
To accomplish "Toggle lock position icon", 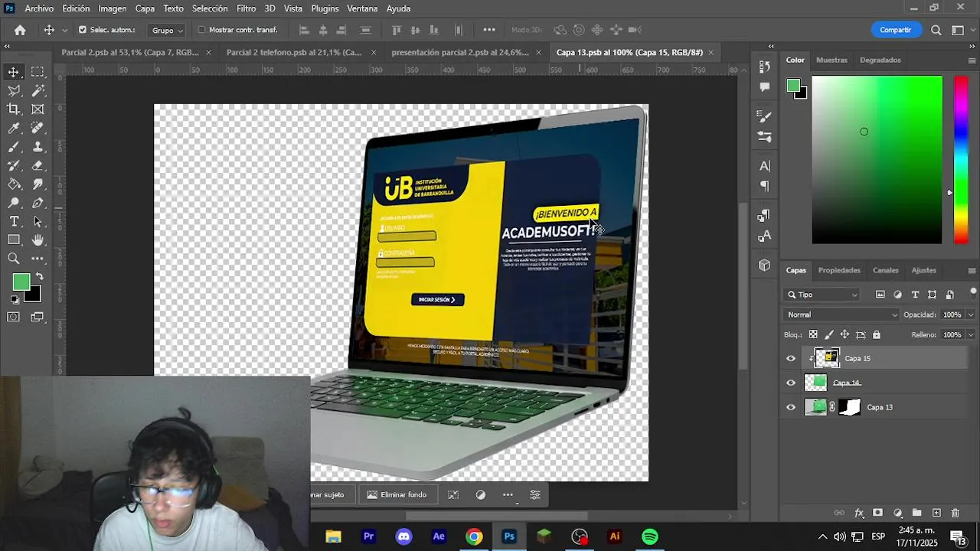I will pyautogui.click(x=844, y=334).
